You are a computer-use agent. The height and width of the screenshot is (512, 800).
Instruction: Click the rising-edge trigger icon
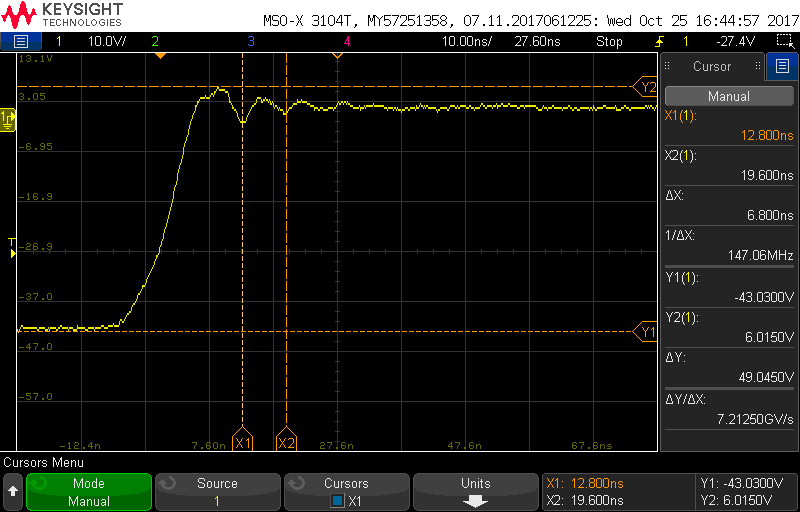660,41
